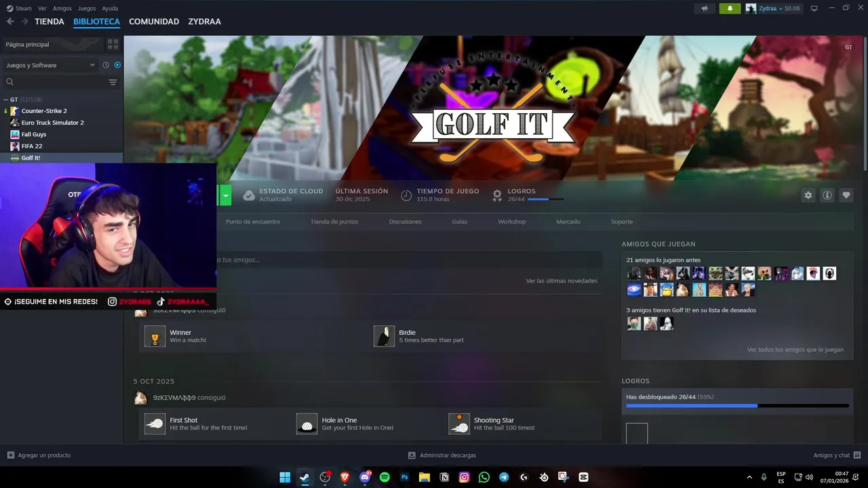Viewport: 868px width, 488px height.
Task: Click Agregar un producto
Action: [x=39, y=455]
